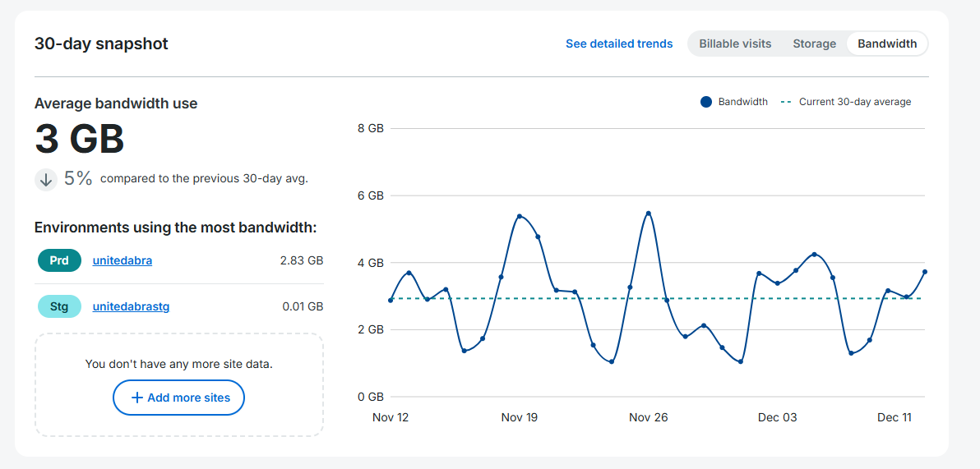Switch to the Storage tab

click(x=814, y=44)
